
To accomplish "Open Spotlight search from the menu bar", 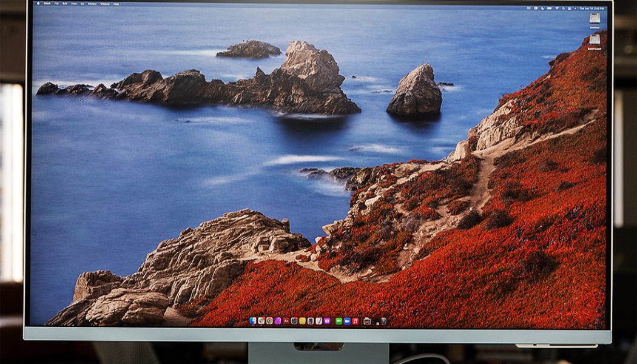I will [x=563, y=7].
